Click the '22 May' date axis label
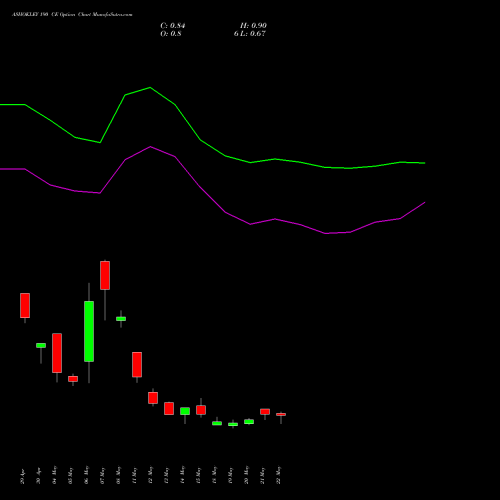Image resolution: width=500 pixels, height=500 pixels. click(x=279, y=475)
